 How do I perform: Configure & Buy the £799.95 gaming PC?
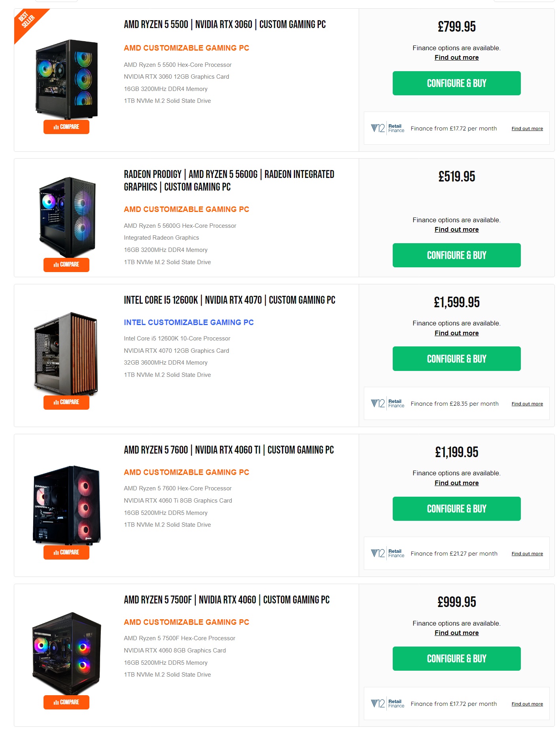(456, 83)
